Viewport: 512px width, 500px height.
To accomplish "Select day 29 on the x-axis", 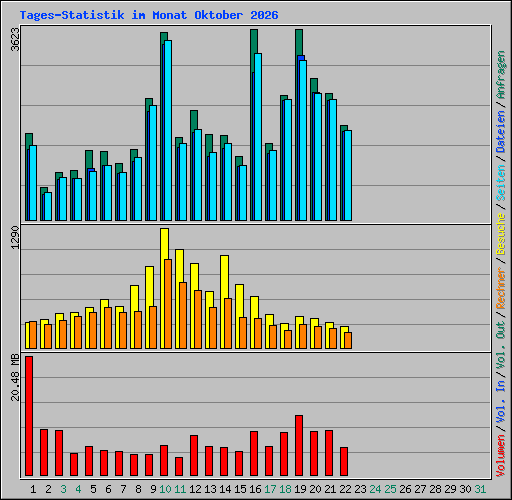I will click(450, 489).
